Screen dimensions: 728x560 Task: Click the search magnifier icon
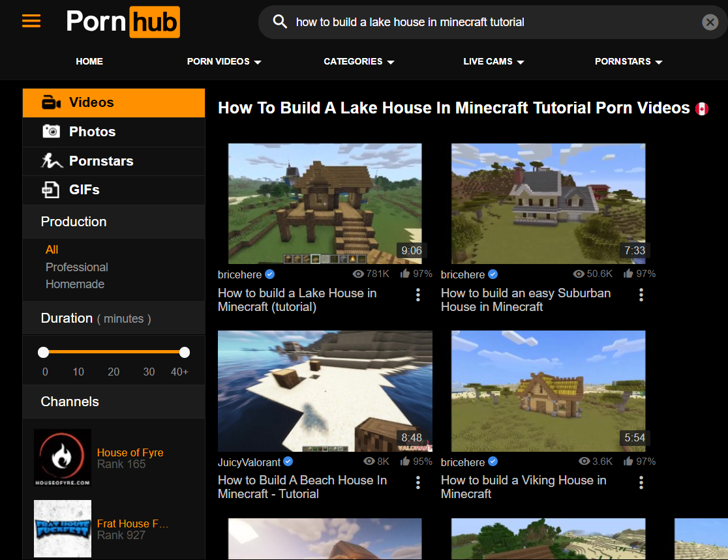coord(279,22)
